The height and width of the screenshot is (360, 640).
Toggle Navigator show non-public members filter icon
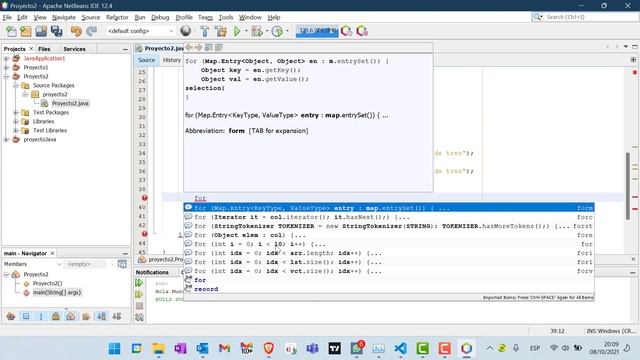pyautogui.click(x=56, y=316)
